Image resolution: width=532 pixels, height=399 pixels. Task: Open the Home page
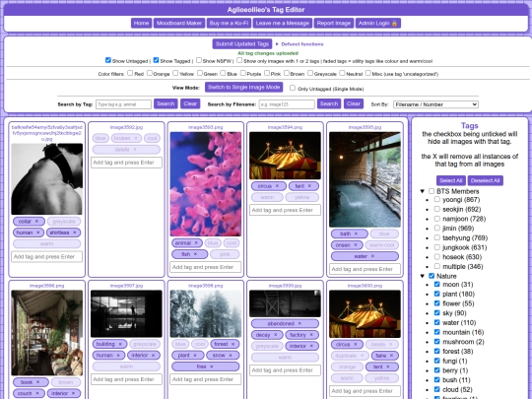pos(141,23)
